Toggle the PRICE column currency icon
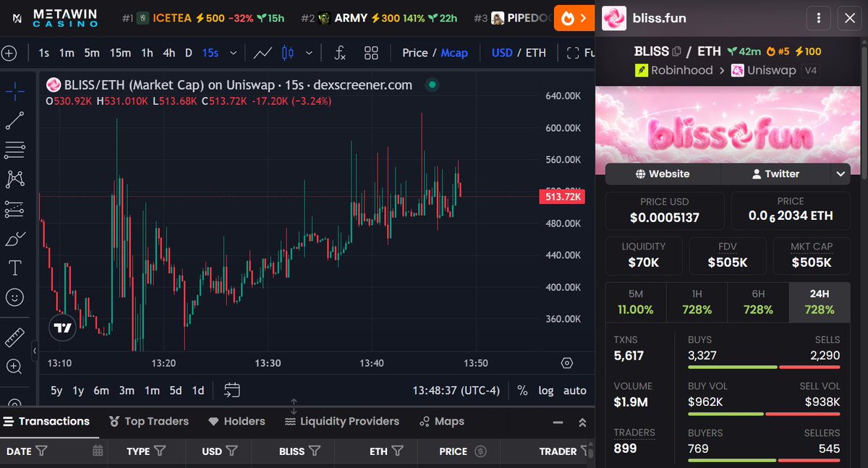This screenshot has width=868, height=468. pyautogui.click(x=481, y=451)
